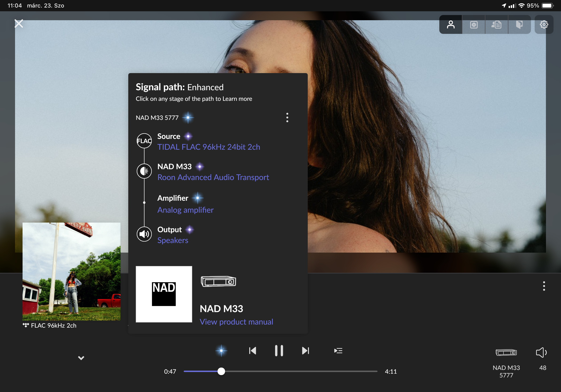This screenshot has height=392, width=561.
Task: Switch to the lyrics/credits view tab
Action: coord(496,24)
